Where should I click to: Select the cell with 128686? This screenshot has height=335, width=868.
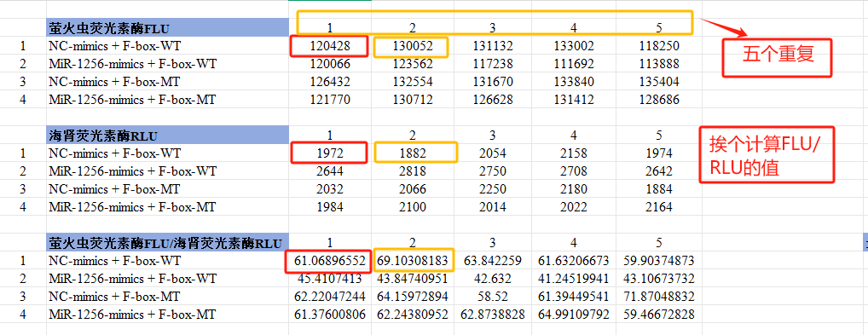tap(659, 101)
